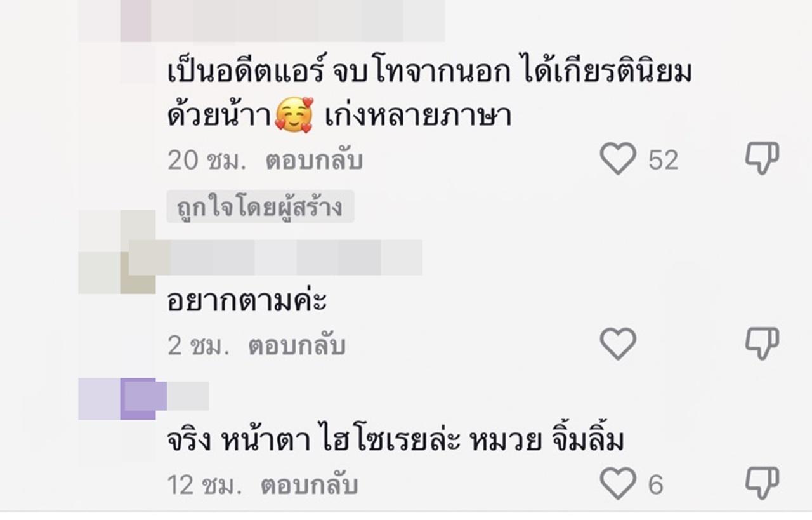Like the อยากตามค่ะ comment
Image resolution: width=812 pixels, height=520 pixels.
point(618,344)
